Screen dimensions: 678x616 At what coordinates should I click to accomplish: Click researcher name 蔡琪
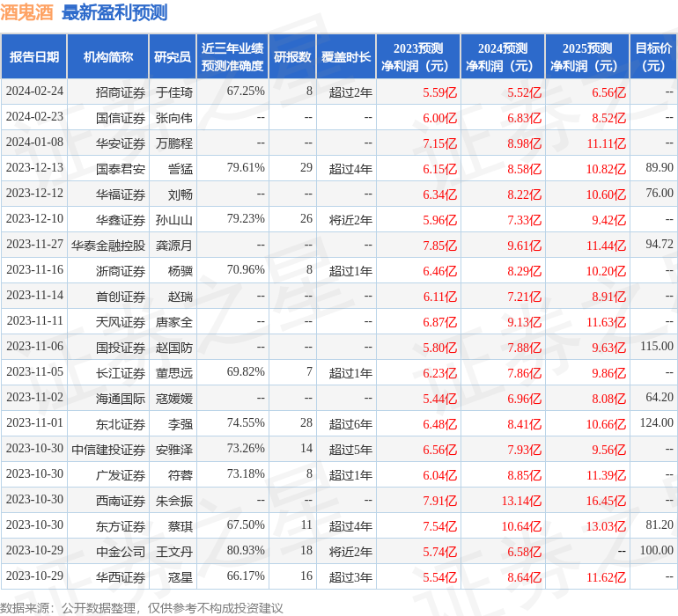181,525
